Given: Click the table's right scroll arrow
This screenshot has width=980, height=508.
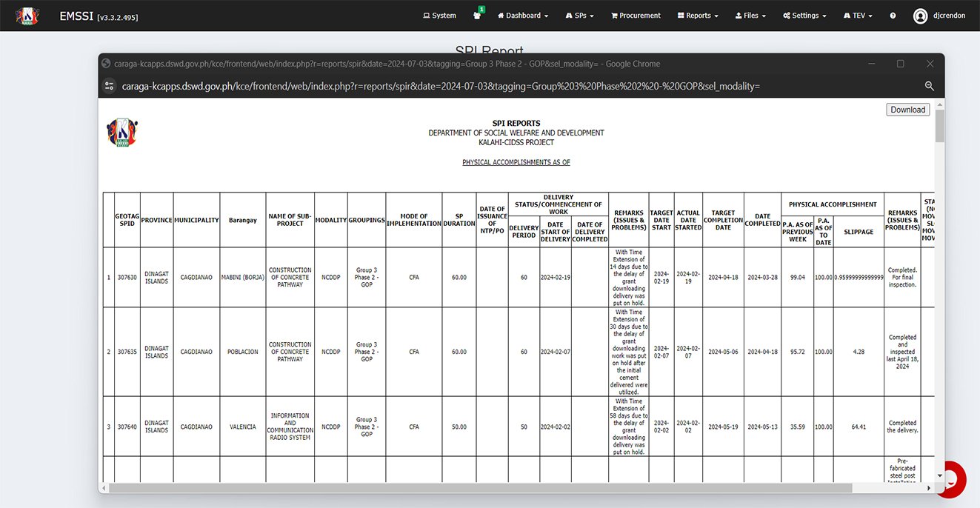Looking at the screenshot, I should pos(927,488).
